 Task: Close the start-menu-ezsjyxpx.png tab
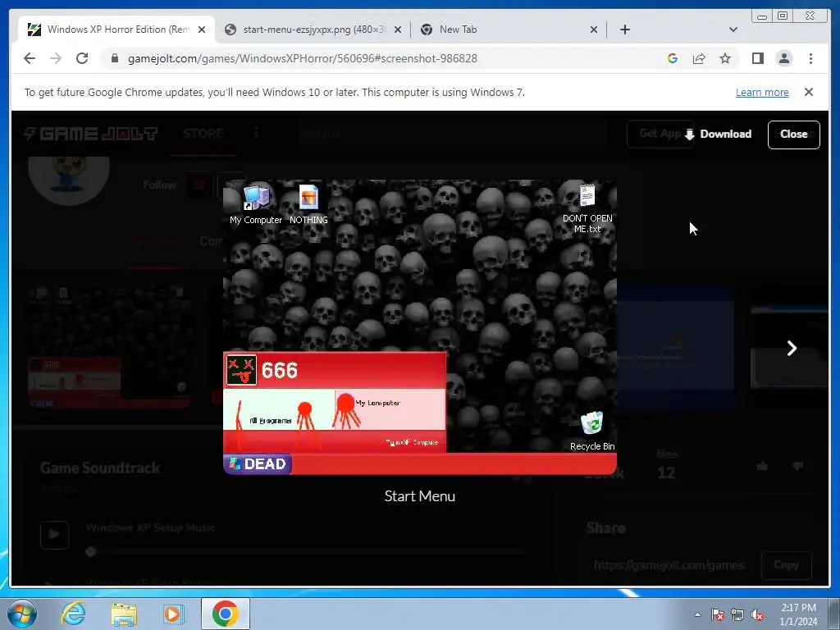[x=398, y=30]
